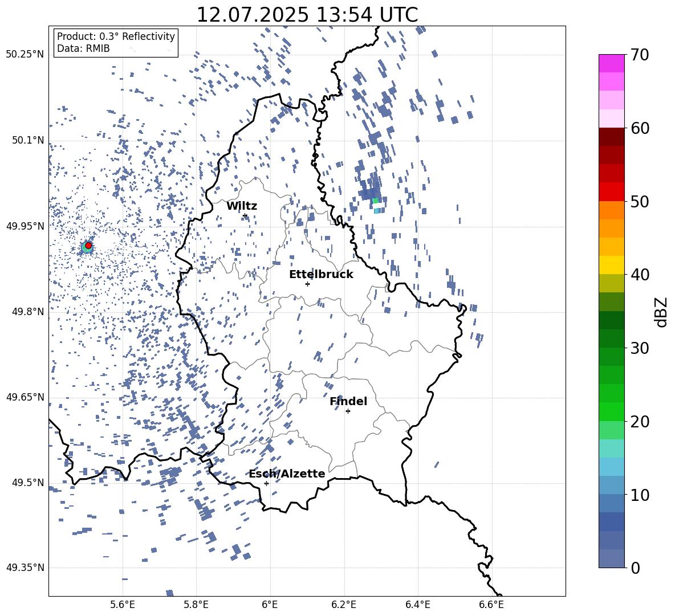Image resolution: width=675 pixels, height=616 pixels.
Task: Click the 'Data: RMIB' legend line
Action: click(x=83, y=48)
